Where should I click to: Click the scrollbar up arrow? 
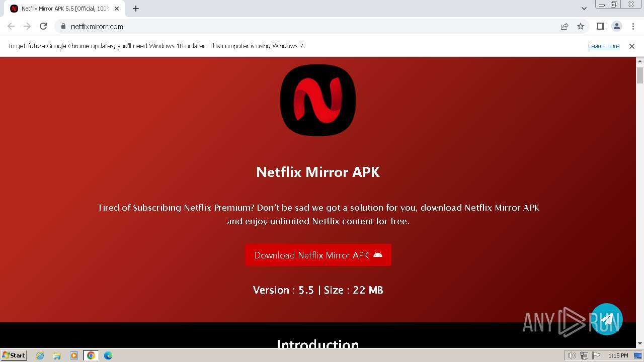640,61
